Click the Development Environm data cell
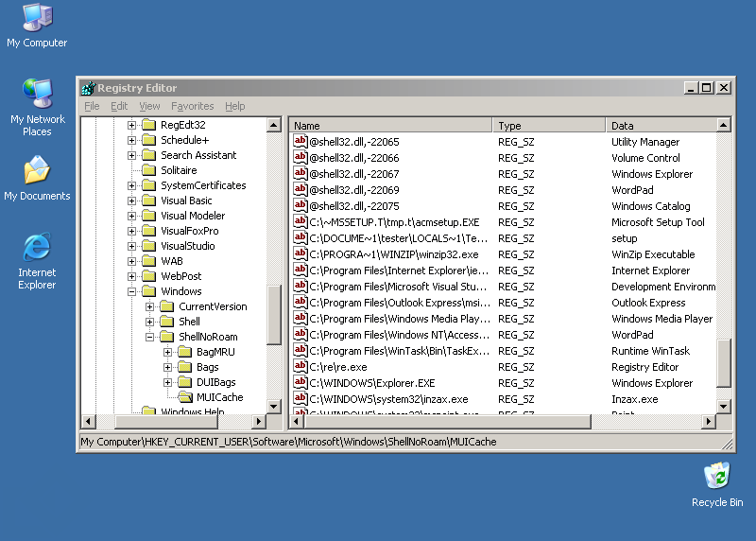This screenshot has width=756, height=541. click(663, 287)
